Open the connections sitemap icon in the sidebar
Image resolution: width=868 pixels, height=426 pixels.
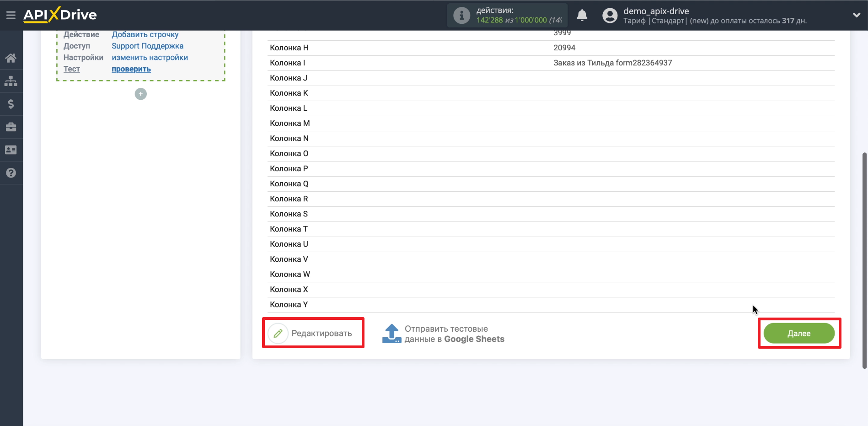coord(11,81)
